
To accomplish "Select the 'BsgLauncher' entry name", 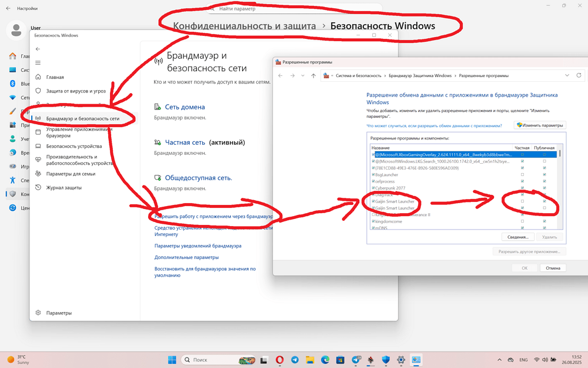I will (387, 175).
